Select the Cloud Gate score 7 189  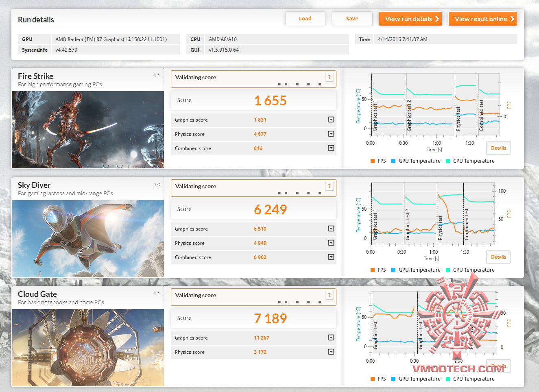coord(271,318)
